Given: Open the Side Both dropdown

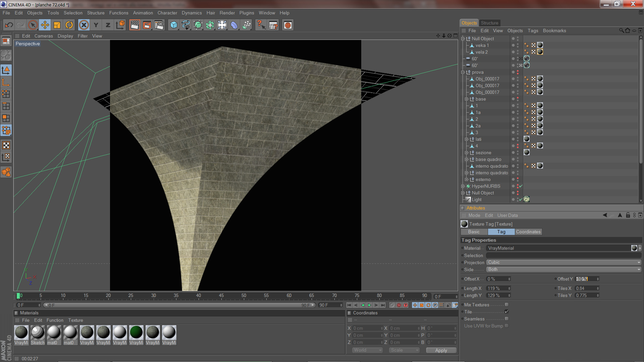Looking at the screenshot, I should tap(563, 269).
